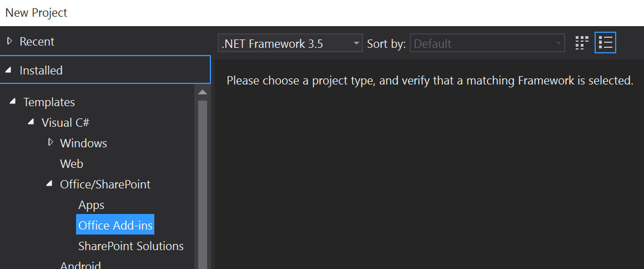Switch to small icons view
644x269 pixels.
(582, 43)
